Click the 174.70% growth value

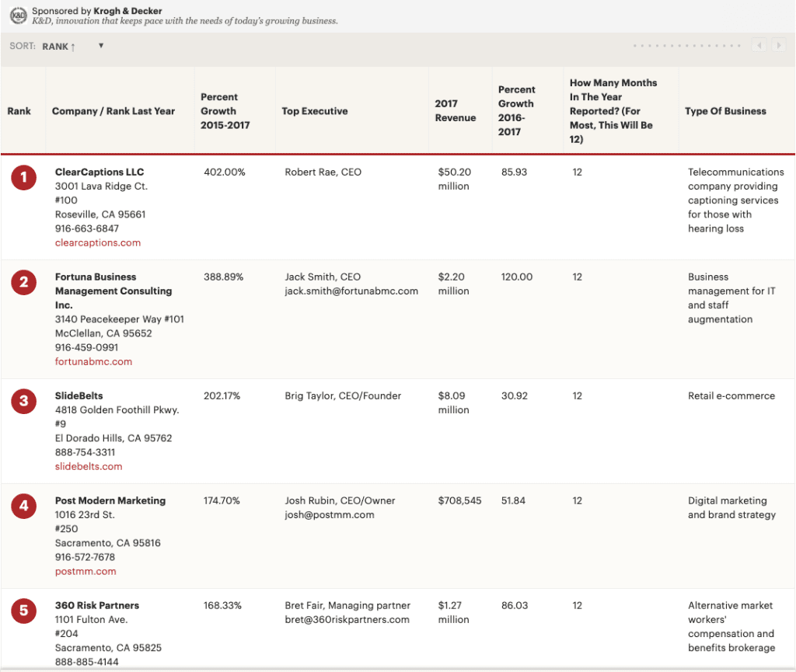tap(222, 500)
